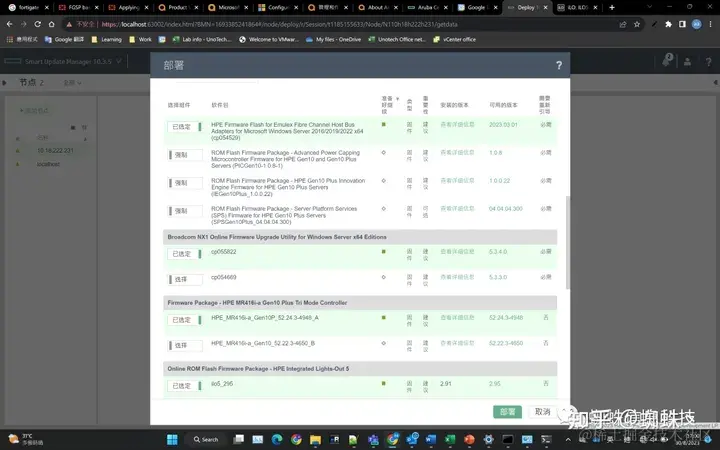Open the Windows Start menu
The image size is (720, 450).
tap(173, 439)
